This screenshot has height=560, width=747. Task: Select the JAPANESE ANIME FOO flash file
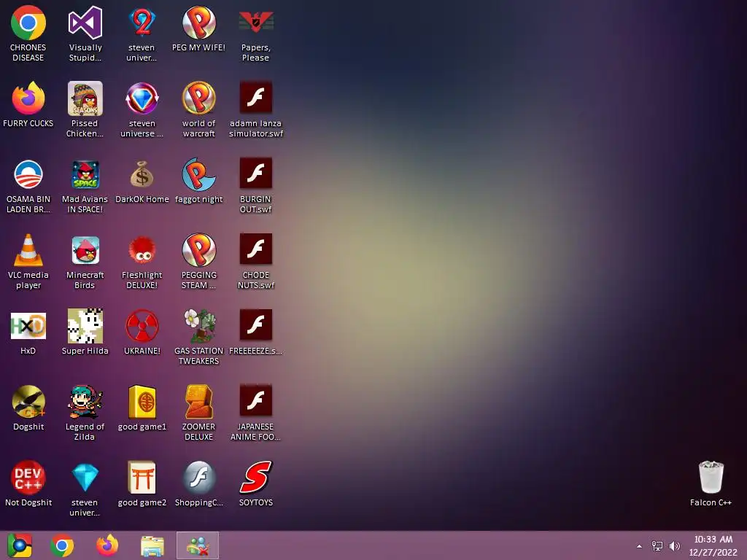pos(256,413)
